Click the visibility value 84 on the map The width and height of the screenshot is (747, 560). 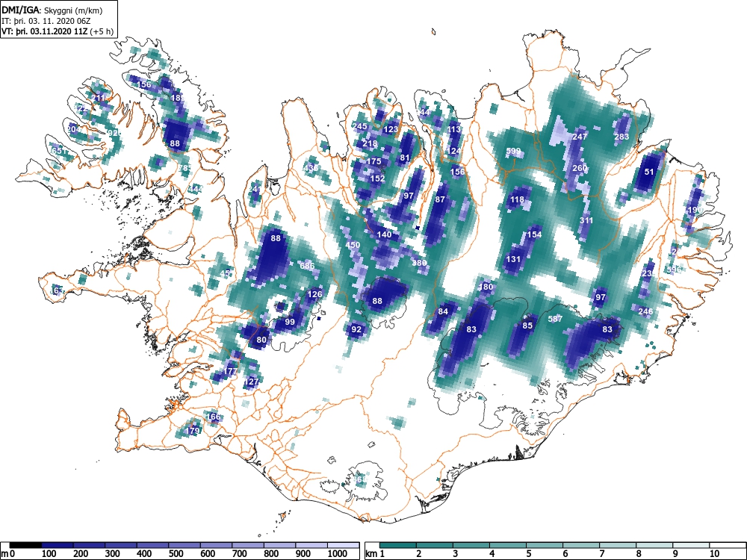pos(443,311)
